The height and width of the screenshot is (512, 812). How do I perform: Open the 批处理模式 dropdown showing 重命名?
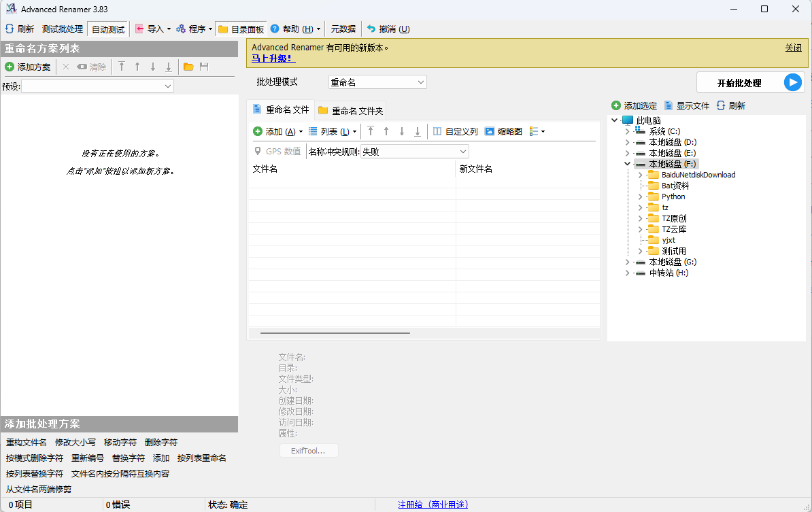click(377, 82)
